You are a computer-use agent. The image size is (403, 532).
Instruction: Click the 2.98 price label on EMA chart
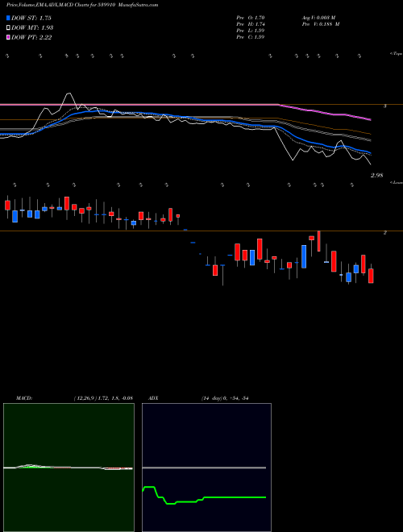click(377, 176)
